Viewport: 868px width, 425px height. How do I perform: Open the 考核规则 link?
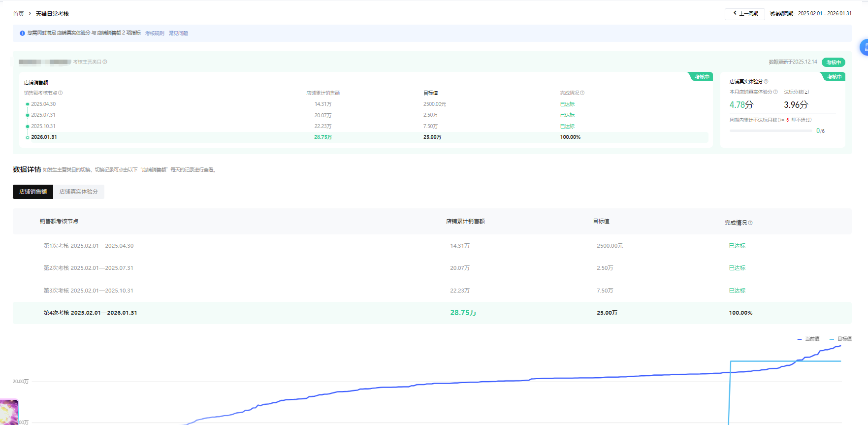point(155,33)
